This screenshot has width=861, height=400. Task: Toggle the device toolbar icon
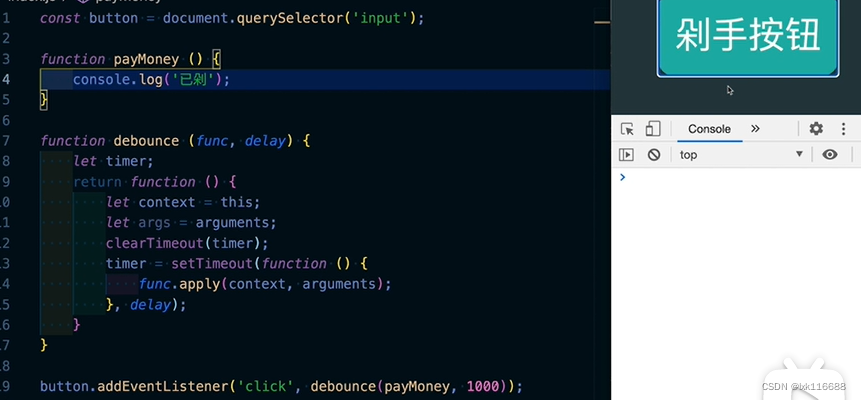tap(653, 129)
